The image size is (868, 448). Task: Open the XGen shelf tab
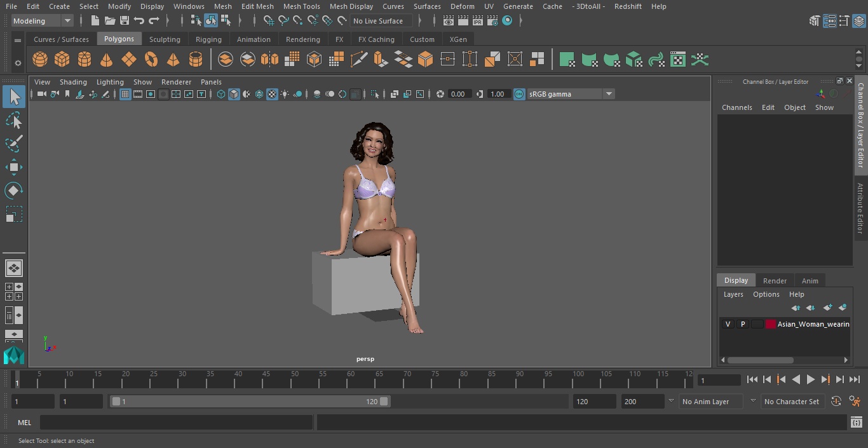coord(458,39)
